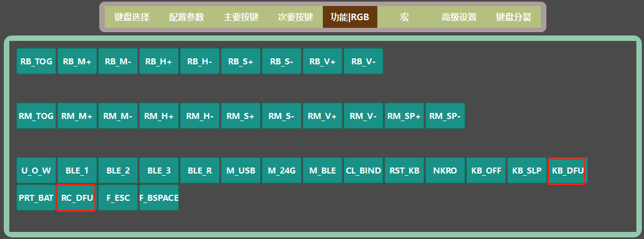
Task: Open the 主要按键 tab
Action: pyautogui.click(x=241, y=17)
